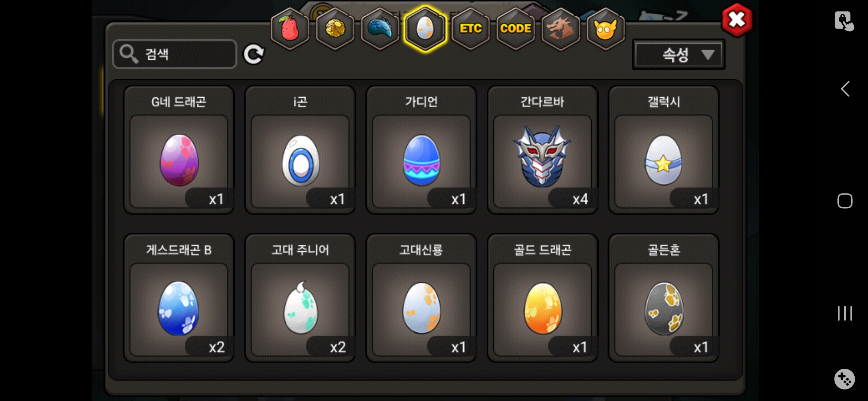Image resolution: width=868 pixels, height=401 pixels.
Task: Close the inventory with the red X
Action: point(737,20)
